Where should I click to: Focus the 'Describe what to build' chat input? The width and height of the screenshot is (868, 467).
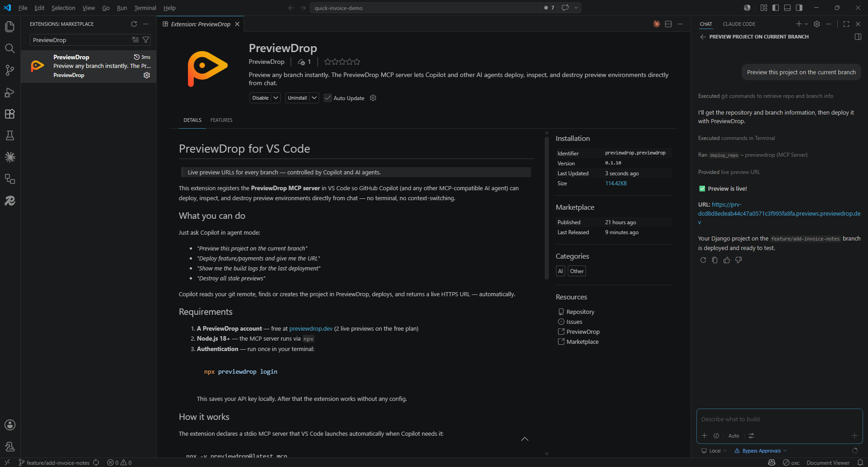tap(779, 419)
